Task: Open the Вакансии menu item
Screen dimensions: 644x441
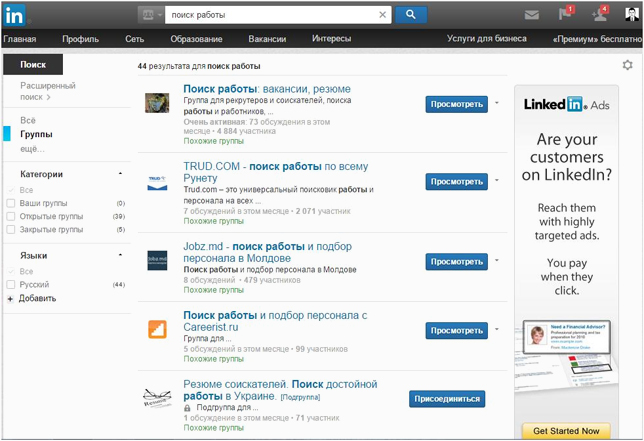Action: coord(267,39)
